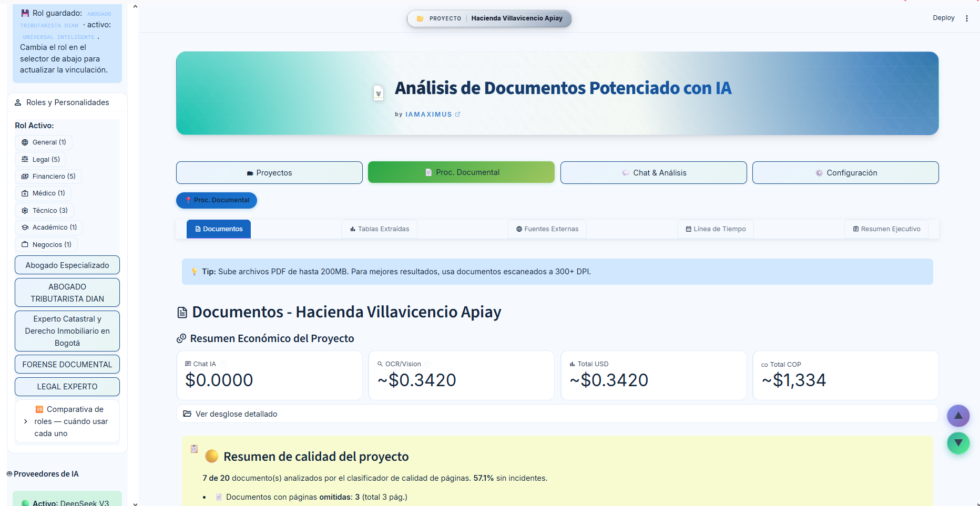Click the UNIVERSAL INTELIGENTE active role tag
The width and height of the screenshot is (980, 506).
tap(58, 37)
